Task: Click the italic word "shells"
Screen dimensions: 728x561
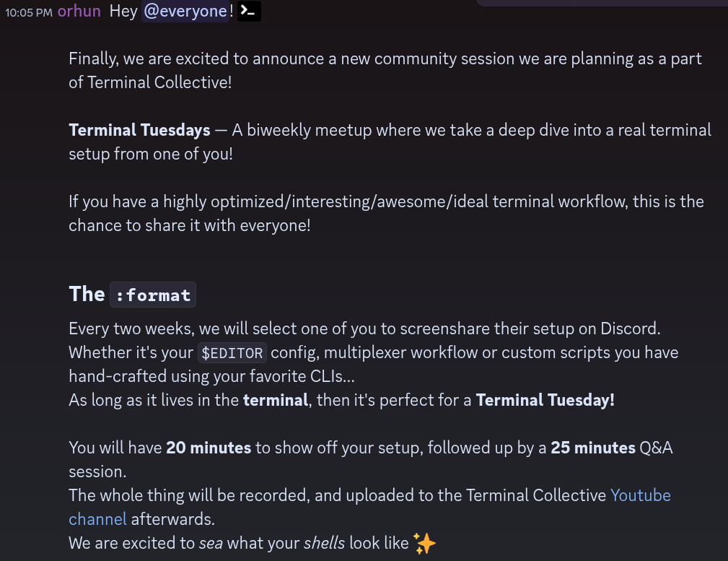Action: point(323,543)
